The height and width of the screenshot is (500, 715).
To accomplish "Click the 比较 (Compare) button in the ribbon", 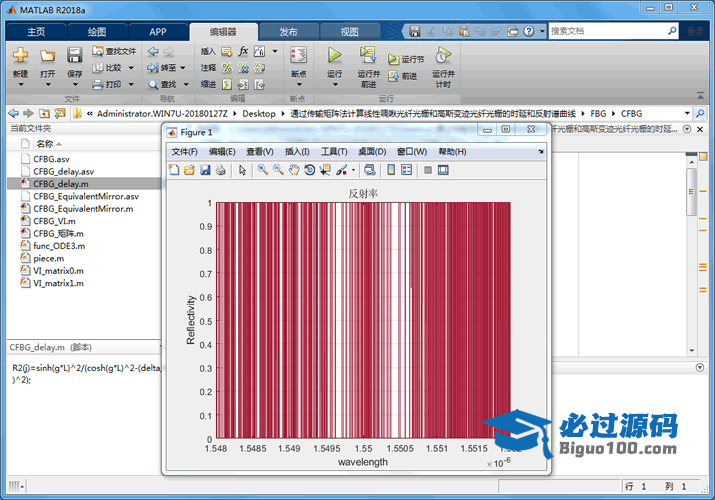I will [107, 68].
